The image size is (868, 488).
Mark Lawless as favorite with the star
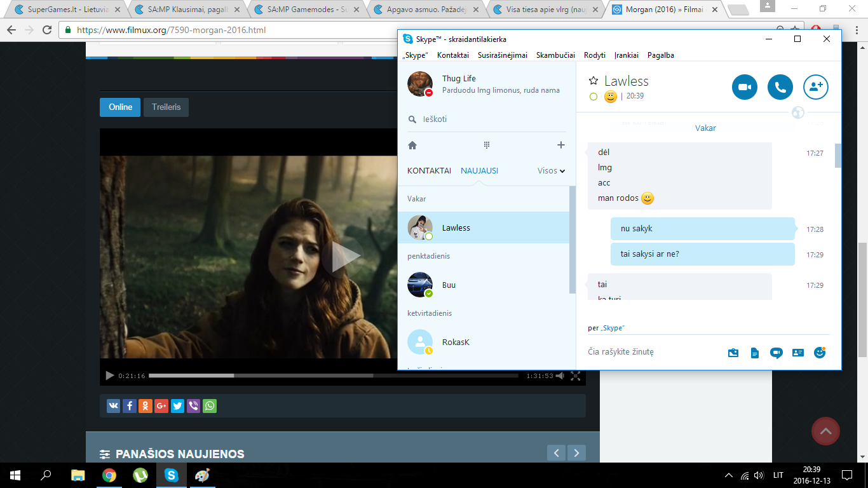(593, 81)
